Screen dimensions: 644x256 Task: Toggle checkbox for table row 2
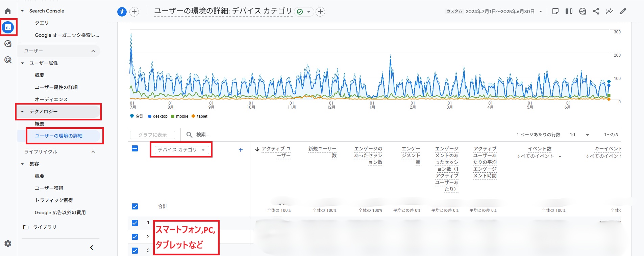135,237
